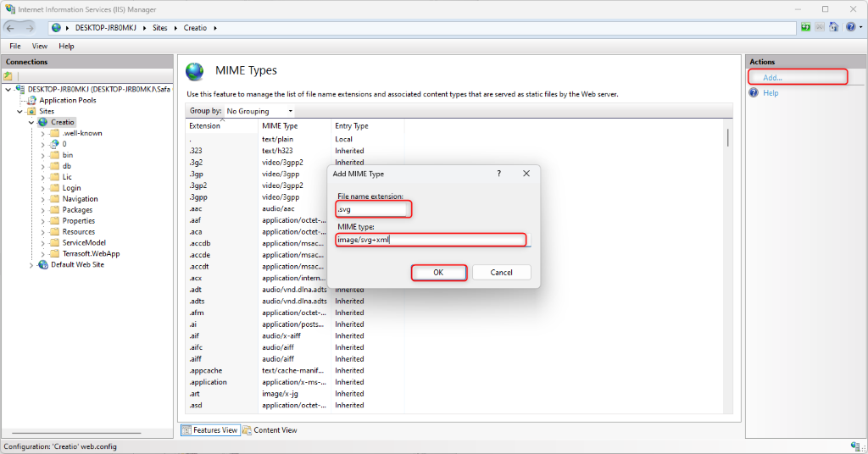Click OK in Add MIME Type dialog
Screen dimensions: 868x454
click(x=438, y=273)
